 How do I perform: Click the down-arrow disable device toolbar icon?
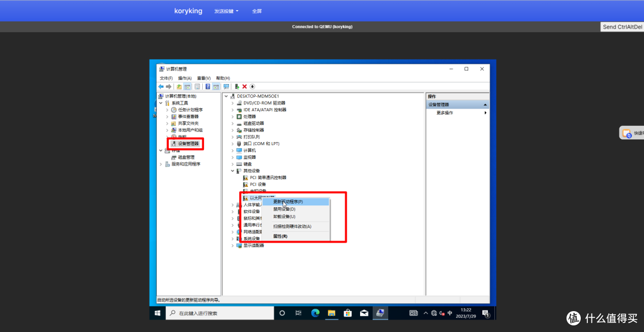click(x=252, y=87)
